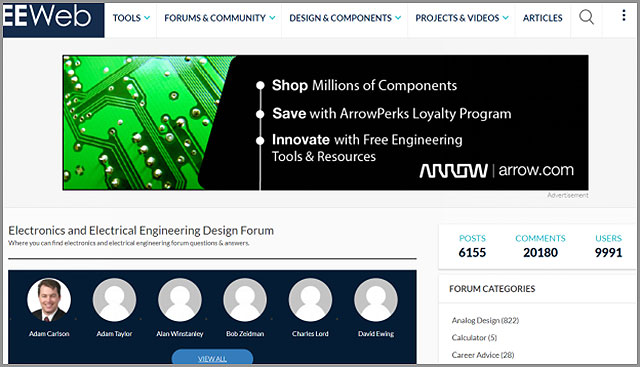Open the Projects & Videos menu label
This screenshot has width=640, height=367.
[457, 18]
